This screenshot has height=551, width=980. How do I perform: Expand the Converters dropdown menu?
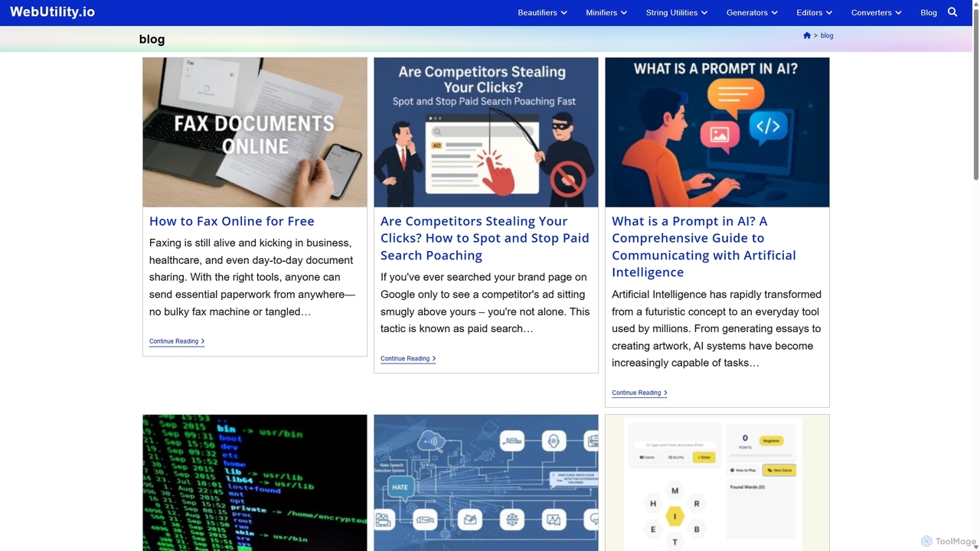click(877, 12)
